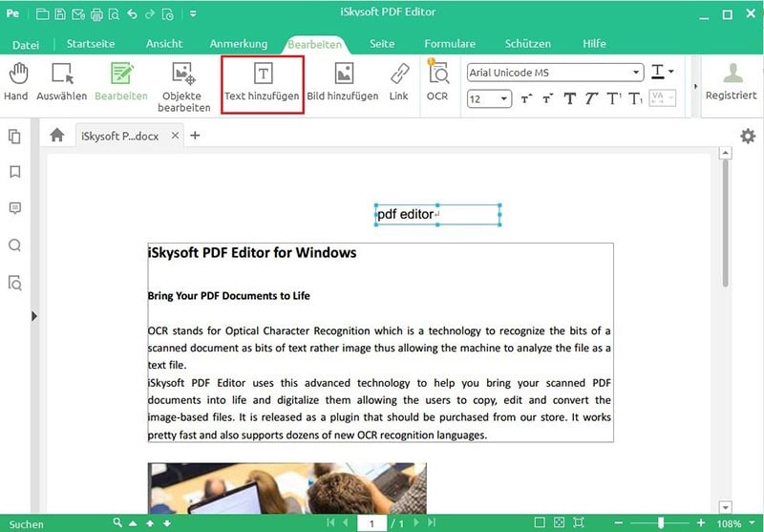Screen dimensions: 764x532
Task: Go to the last page
Action: 432,522
